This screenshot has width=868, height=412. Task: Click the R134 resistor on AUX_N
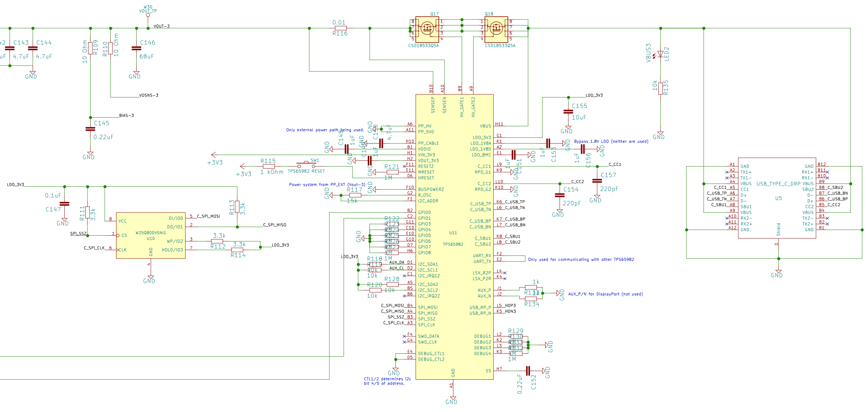(x=531, y=299)
